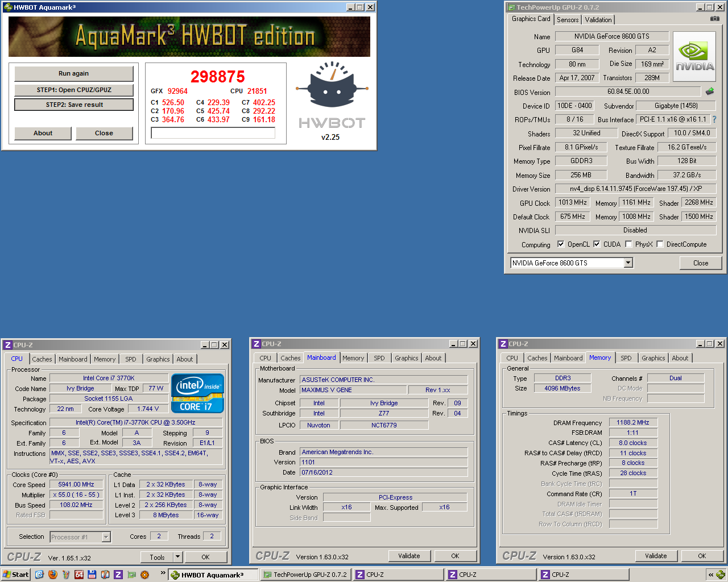Click the Close button in GPU-Z
Screen dimensions: 728x582
(701, 263)
